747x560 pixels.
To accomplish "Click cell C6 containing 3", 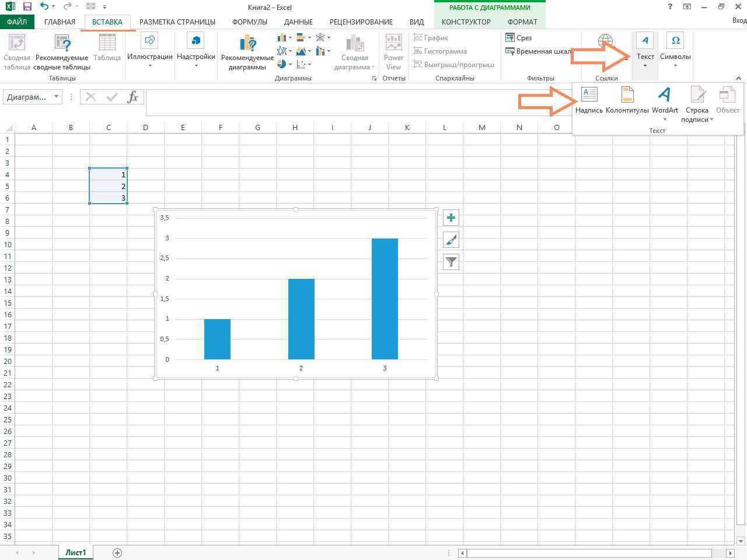I will pos(108,198).
